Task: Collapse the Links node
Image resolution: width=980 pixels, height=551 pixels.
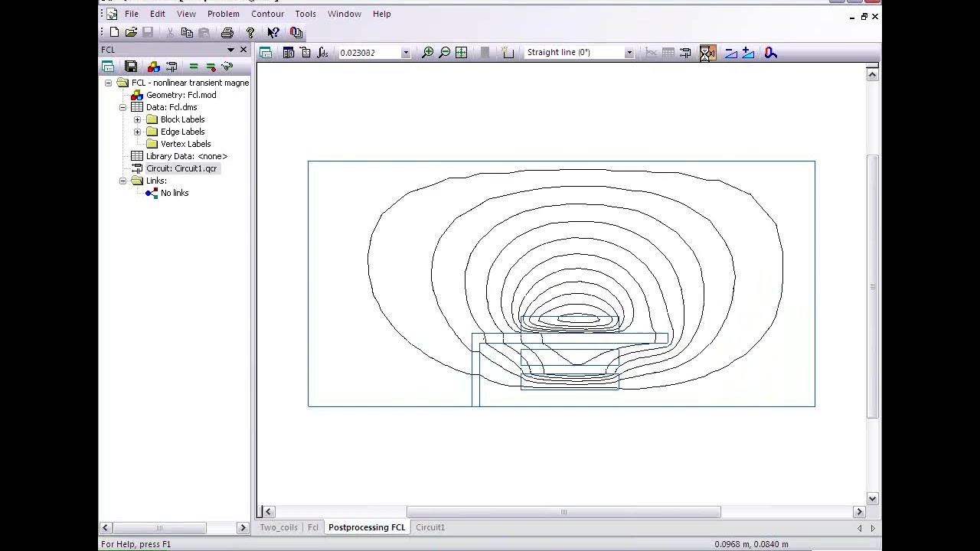Action: click(x=122, y=181)
